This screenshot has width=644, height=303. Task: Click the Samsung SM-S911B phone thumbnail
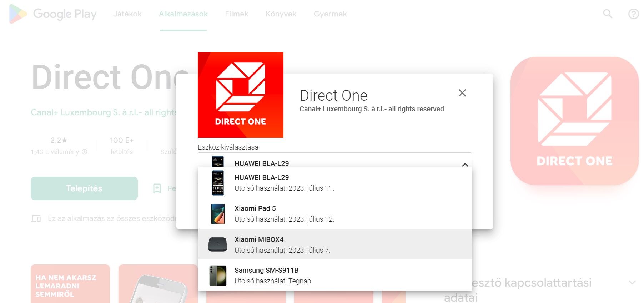(x=218, y=276)
